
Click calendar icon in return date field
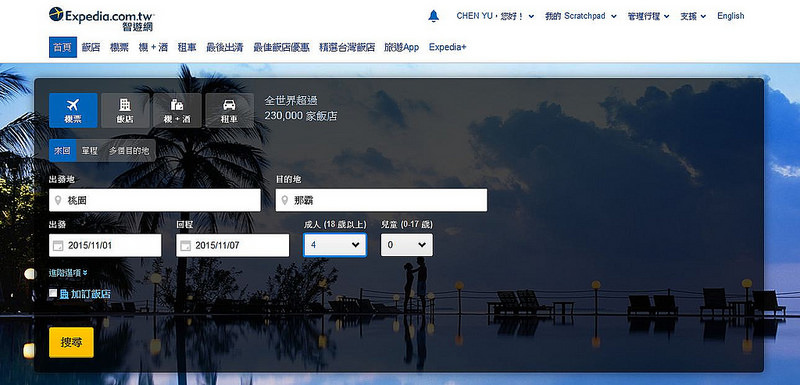186,245
